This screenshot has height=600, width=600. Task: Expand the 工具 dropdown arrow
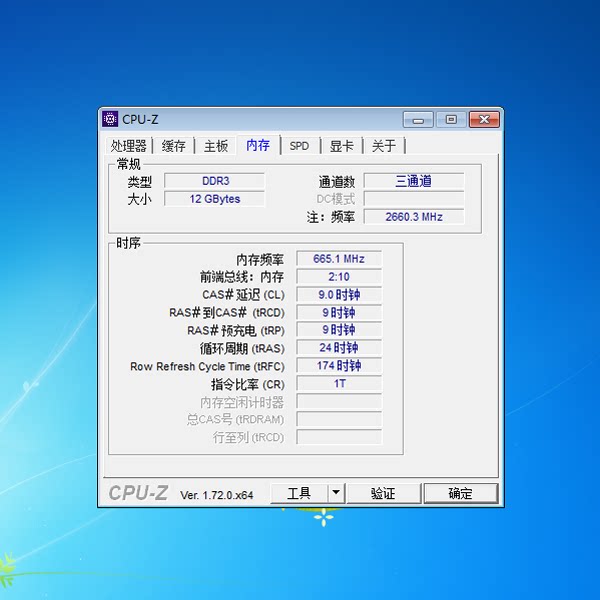tap(336, 493)
